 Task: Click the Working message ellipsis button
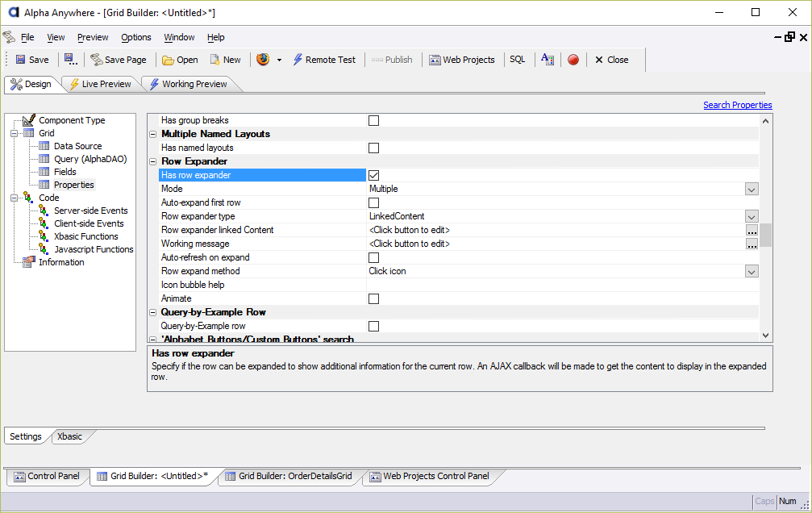pyautogui.click(x=752, y=244)
